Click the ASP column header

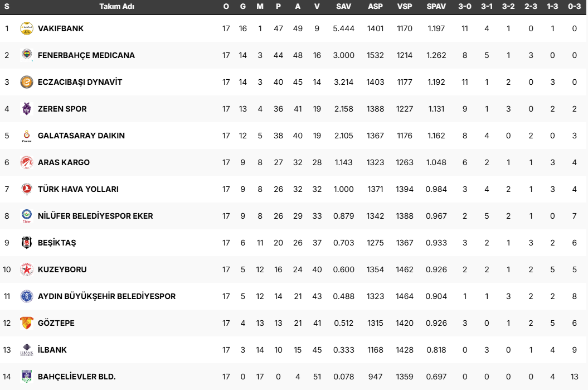click(x=375, y=7)
